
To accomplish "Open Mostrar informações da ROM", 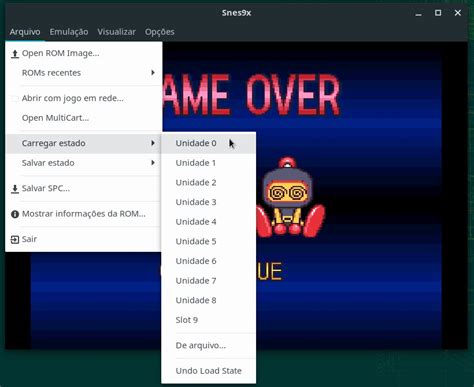I will [x=84, y=214].
